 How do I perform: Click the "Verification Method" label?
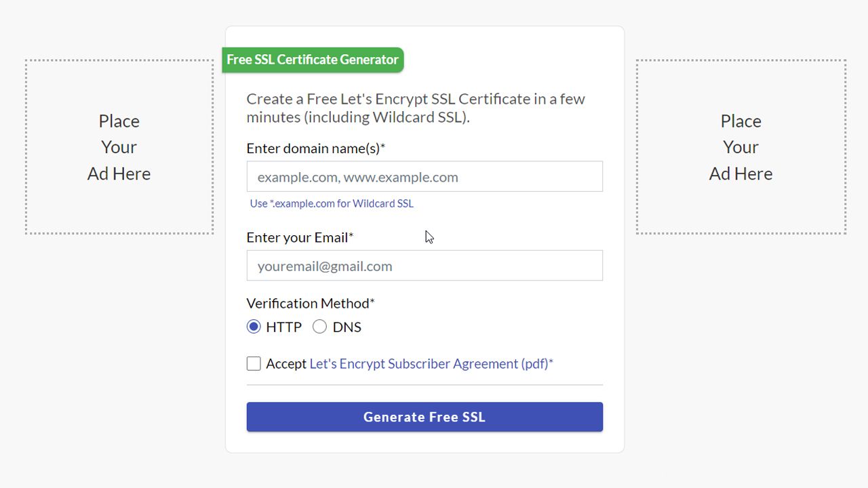click(x=311, y=303)
